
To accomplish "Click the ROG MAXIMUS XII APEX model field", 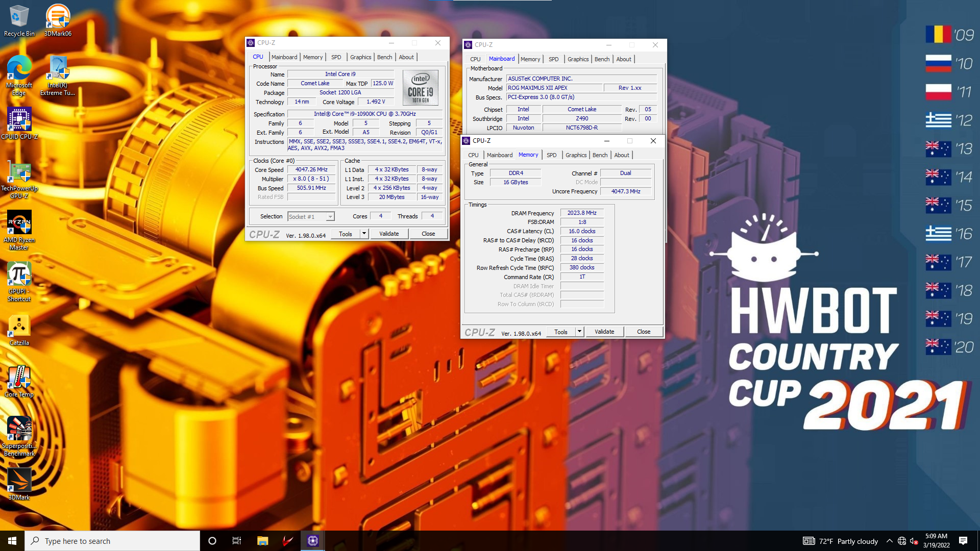I will (554, 88).
